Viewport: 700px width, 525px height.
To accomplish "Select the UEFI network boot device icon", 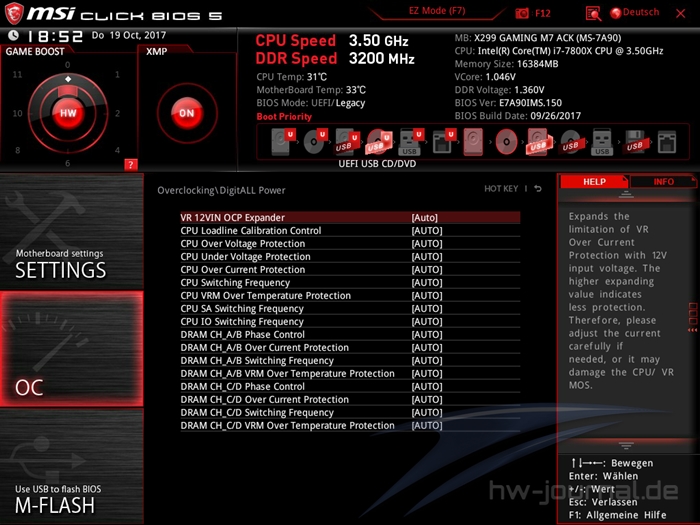I will tap(443, 142).
